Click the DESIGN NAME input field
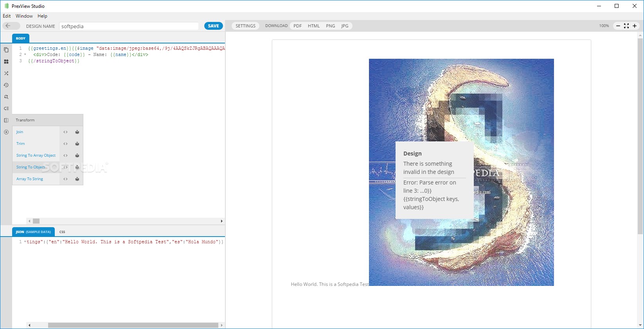This screenshot has width=644, height=329. 129,26
